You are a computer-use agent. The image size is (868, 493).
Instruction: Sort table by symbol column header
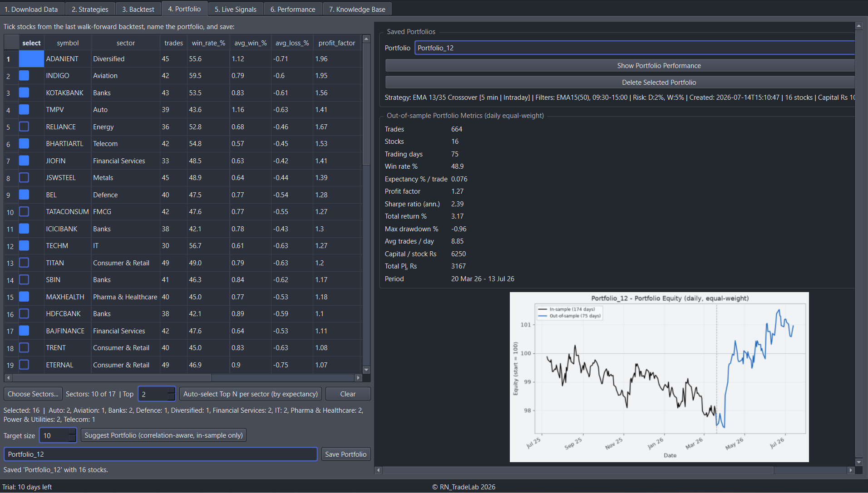pos(68,43)
